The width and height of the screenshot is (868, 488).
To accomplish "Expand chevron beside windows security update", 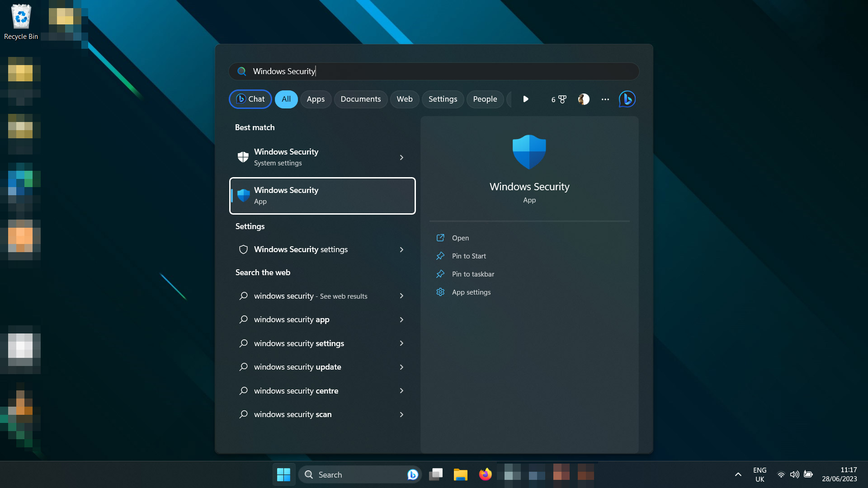I will click(x=401, y=367).
